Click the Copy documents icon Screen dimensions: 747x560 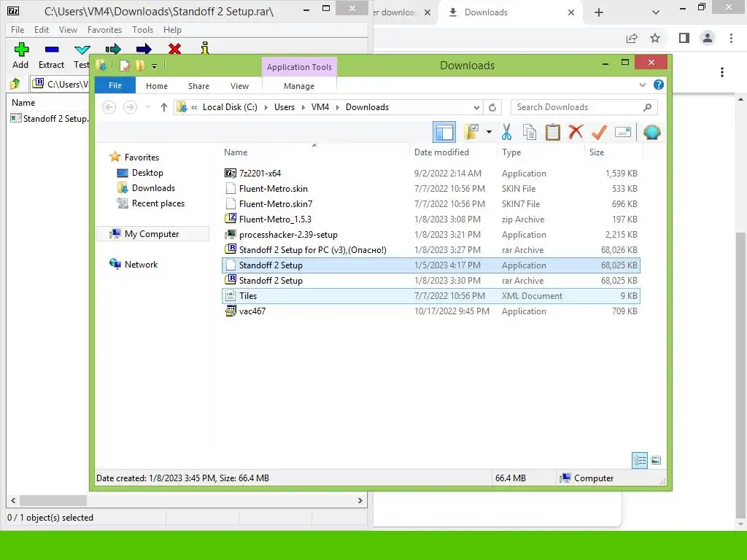click(x=530, y=132)
